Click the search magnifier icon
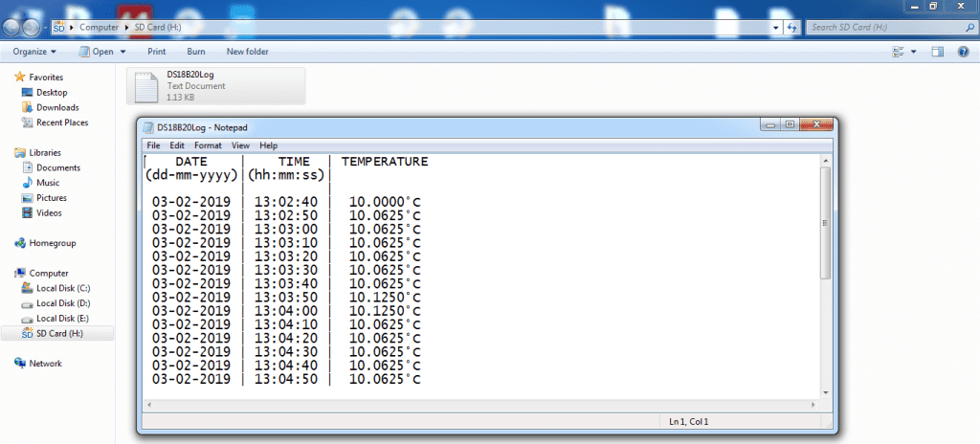 pyautogui.click(x=969, y=28)
